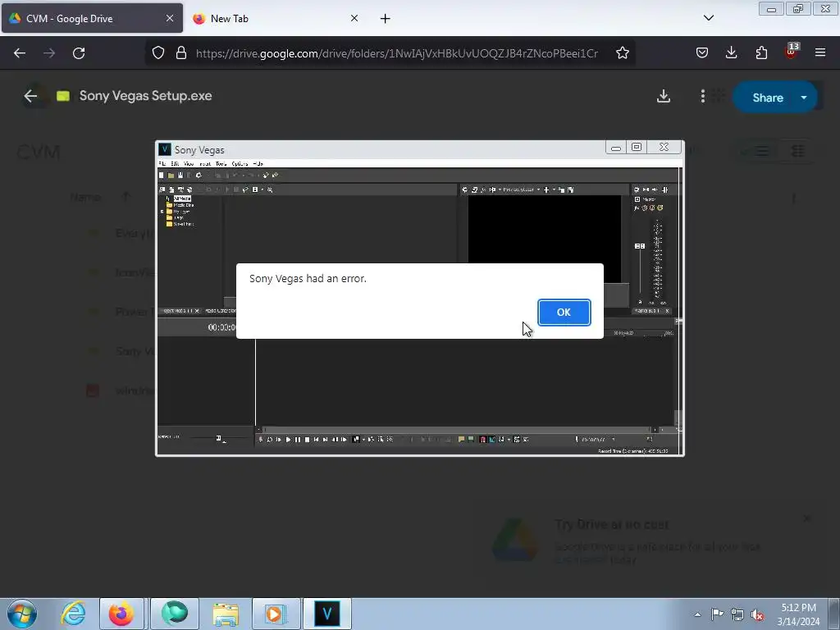840x630 pixels.
Task: Click the Pause button in Vegas transport
Action: (298, 440)
